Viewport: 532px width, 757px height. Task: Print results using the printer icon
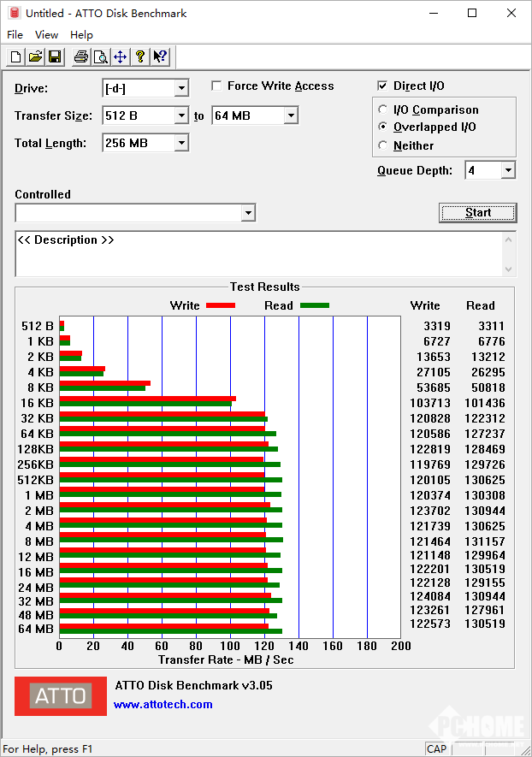(81, 57)
